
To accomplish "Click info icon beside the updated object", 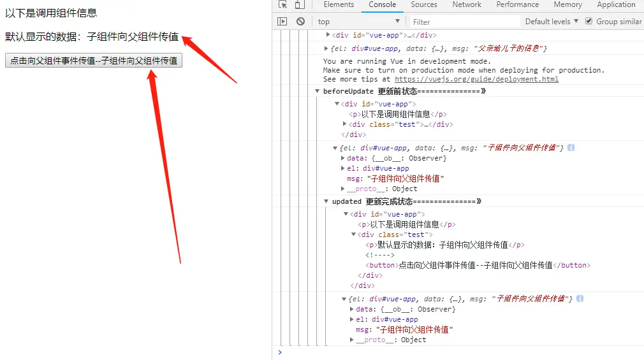I will coord(580,298).
